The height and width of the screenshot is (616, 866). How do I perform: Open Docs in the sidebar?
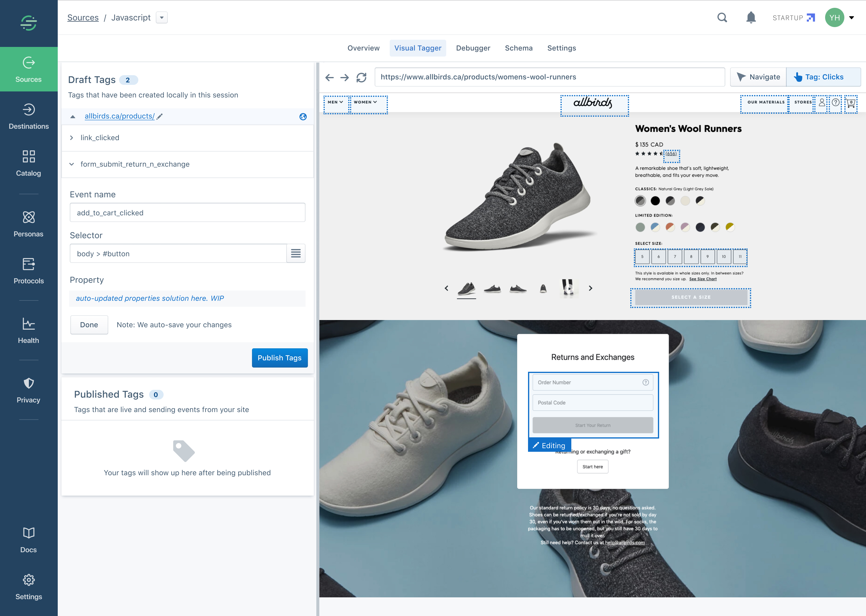click(x=29, y=540)
